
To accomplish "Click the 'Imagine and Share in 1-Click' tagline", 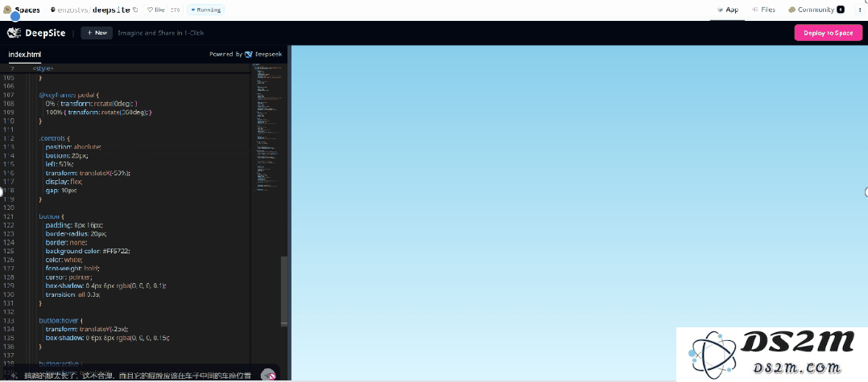I will pos(160,33).
